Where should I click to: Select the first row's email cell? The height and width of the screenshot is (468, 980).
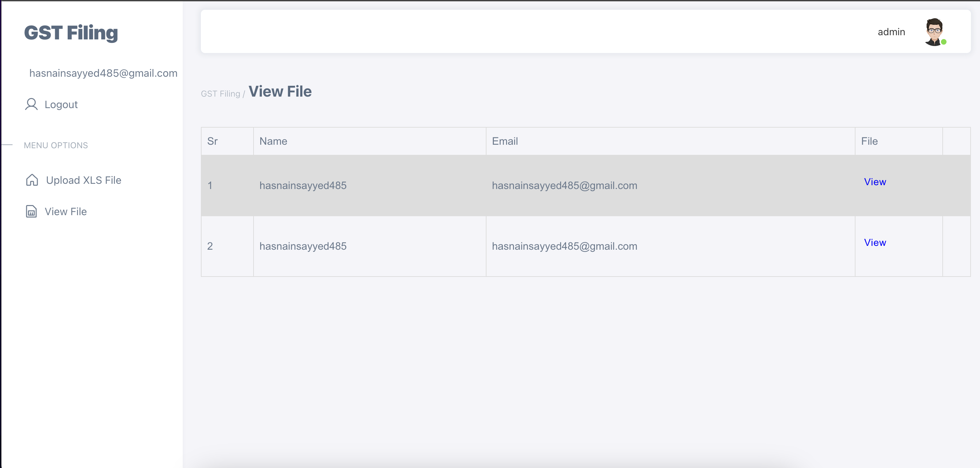tap(564, 185)
